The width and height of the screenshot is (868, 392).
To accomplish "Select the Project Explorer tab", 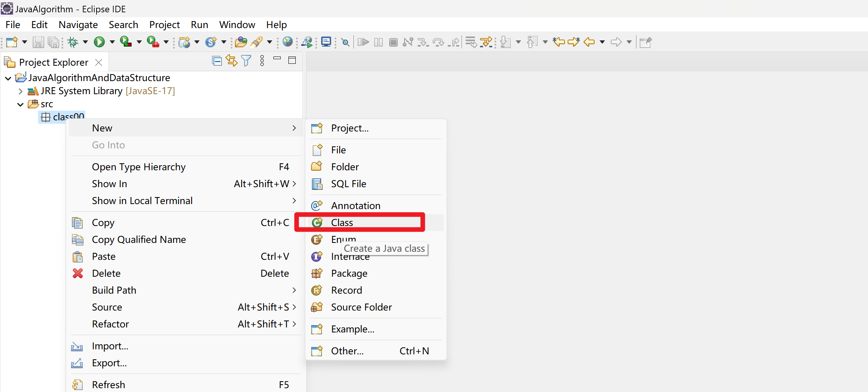I will (x=53, y=62).
